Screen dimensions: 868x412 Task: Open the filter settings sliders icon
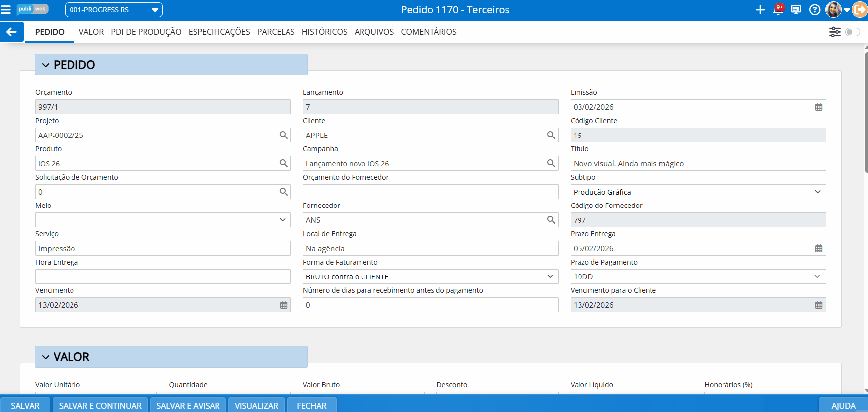click(x=835, y=32)
